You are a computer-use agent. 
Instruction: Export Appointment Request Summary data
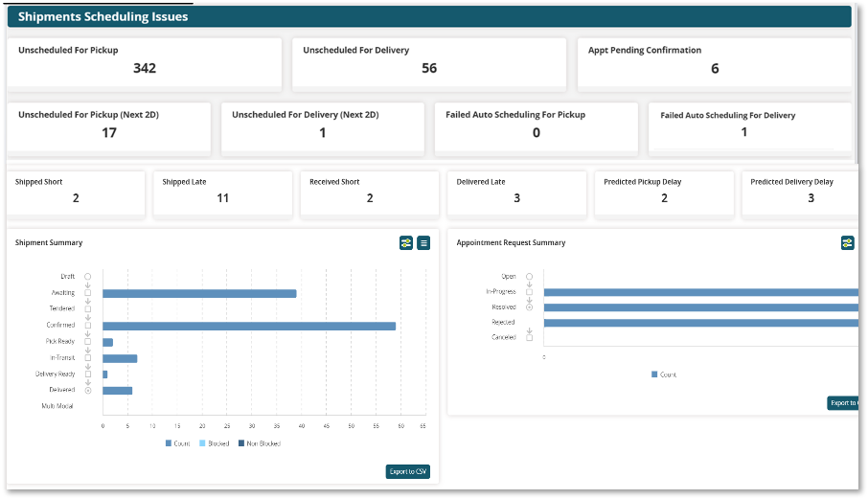click(x=843, y=403)
